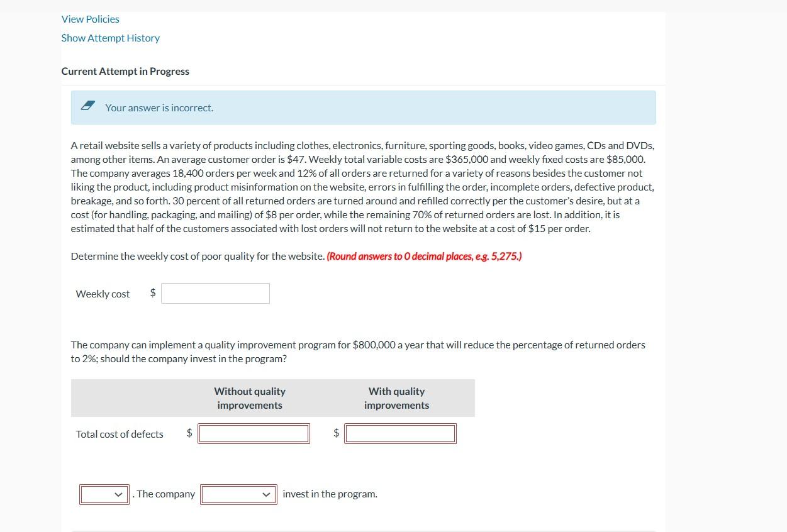
Task: Click the eraser icon in the feedback banner
Action: tap(87, 105)
